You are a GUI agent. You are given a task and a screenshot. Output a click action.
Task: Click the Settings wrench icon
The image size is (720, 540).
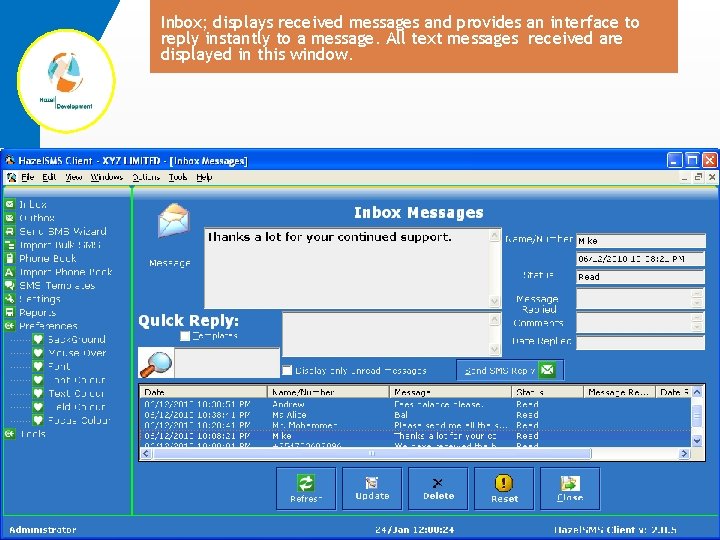click(x=10, y=299)
